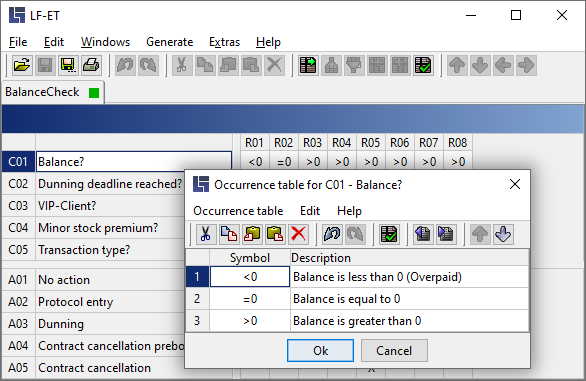Click the Redo icon in main toolbar
This screenshot has width=586, height=381.
[148, 65]
